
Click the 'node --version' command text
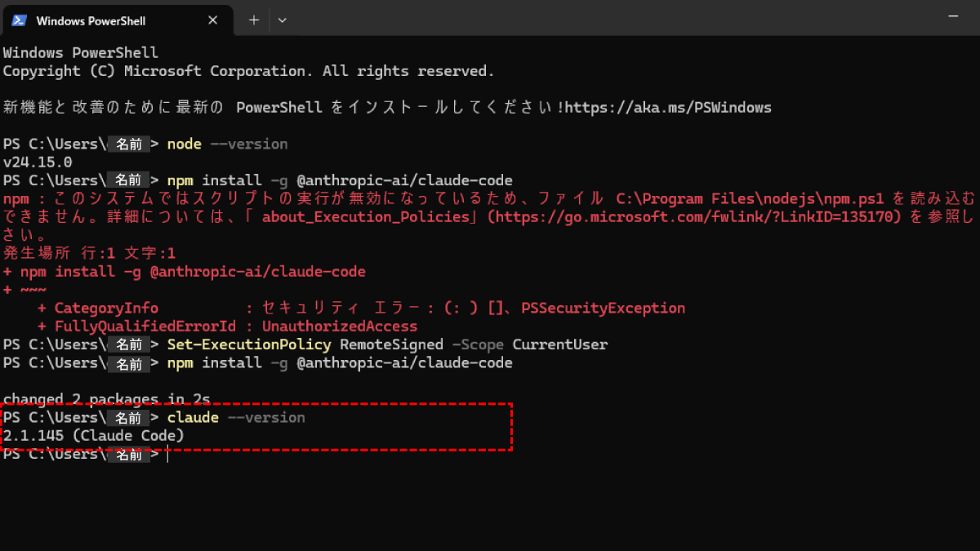[x=227, y=144]
